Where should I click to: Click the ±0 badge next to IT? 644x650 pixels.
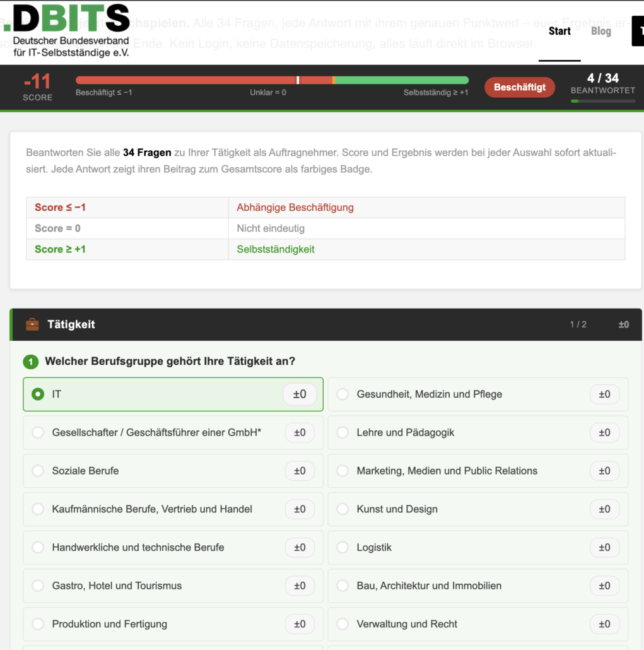pos(300,394)
